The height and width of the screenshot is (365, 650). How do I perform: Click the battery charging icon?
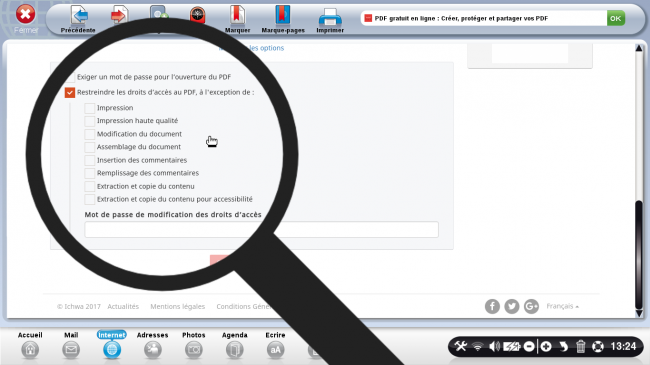[x=512, y=346]
